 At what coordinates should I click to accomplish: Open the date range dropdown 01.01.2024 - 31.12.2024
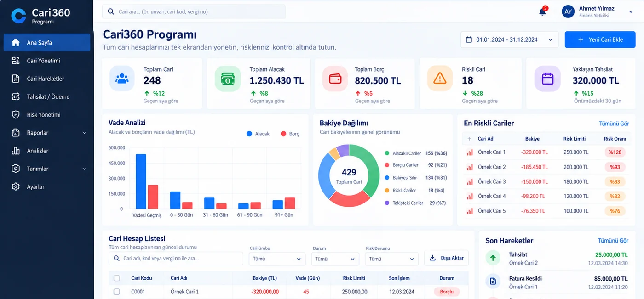(509, 40)
